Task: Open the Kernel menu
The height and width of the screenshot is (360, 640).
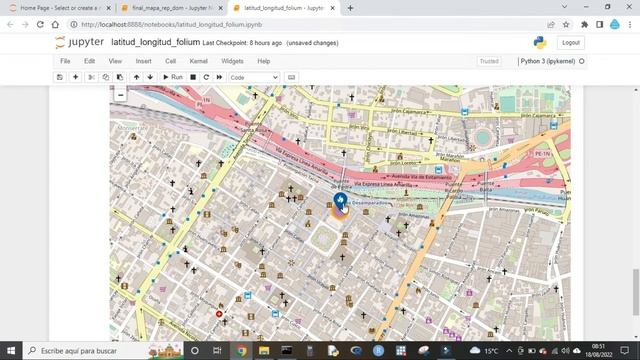Action: 198,61
